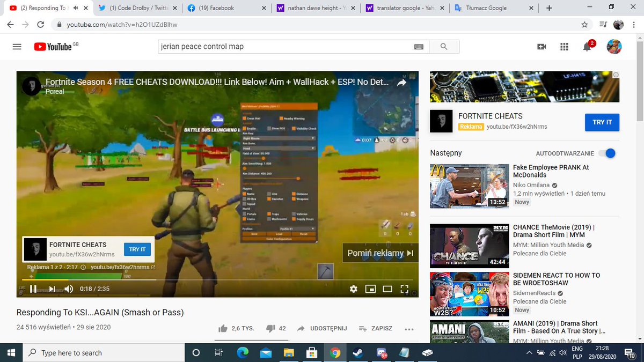Like the video with thumbs up
644x362 pixels.
223,328
